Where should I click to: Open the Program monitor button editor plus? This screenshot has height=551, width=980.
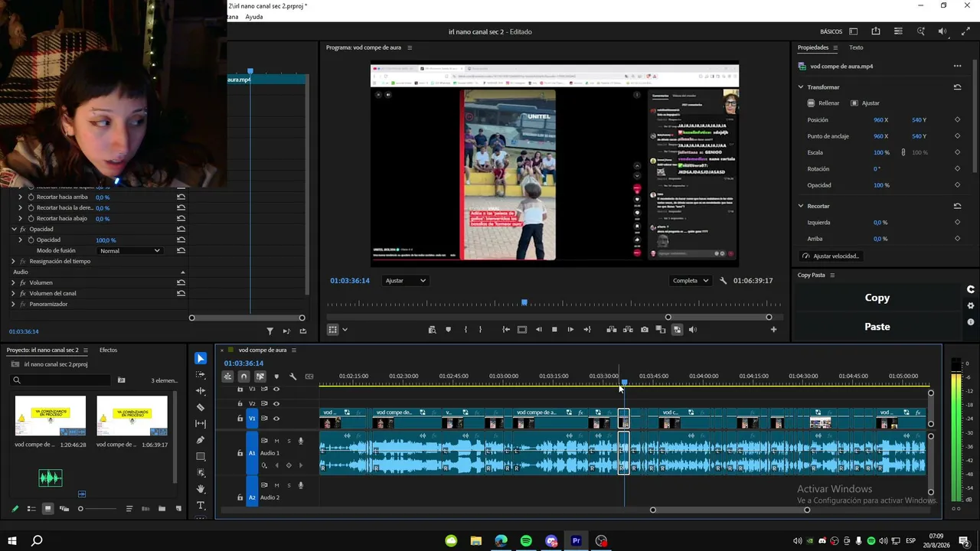[773, 330]
